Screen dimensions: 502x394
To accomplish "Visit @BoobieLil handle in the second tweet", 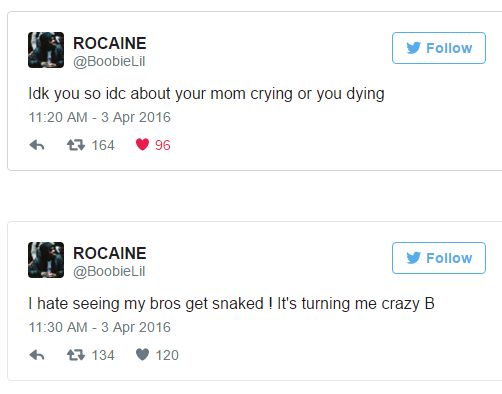I will [109, 272].
